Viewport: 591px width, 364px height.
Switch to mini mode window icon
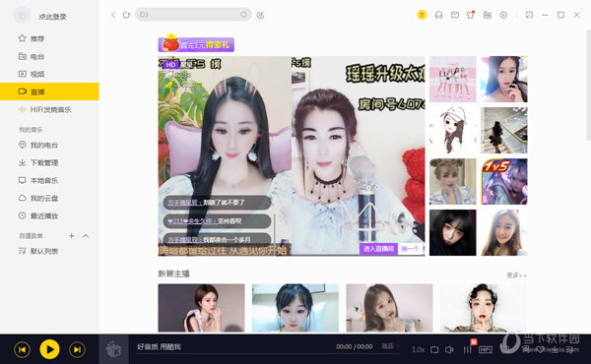tap(529, 15)
